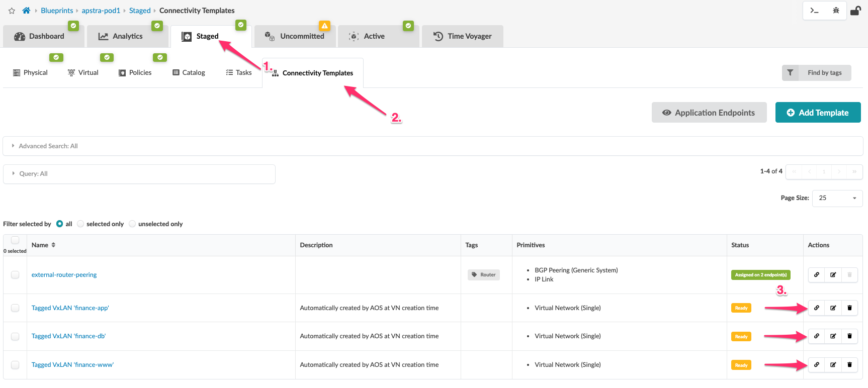Viewport: 868px width, 388px height.
Task: Switch to the Analytics tab
Action: click(127, 36)
